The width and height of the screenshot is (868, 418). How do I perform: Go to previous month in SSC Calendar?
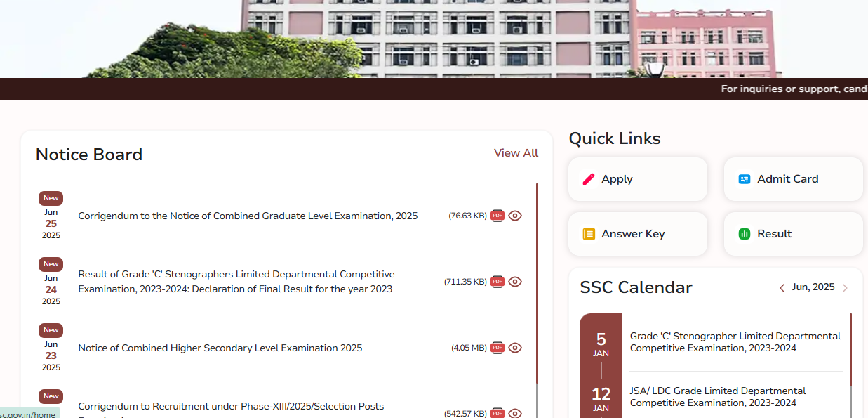(x=782, y=287)
